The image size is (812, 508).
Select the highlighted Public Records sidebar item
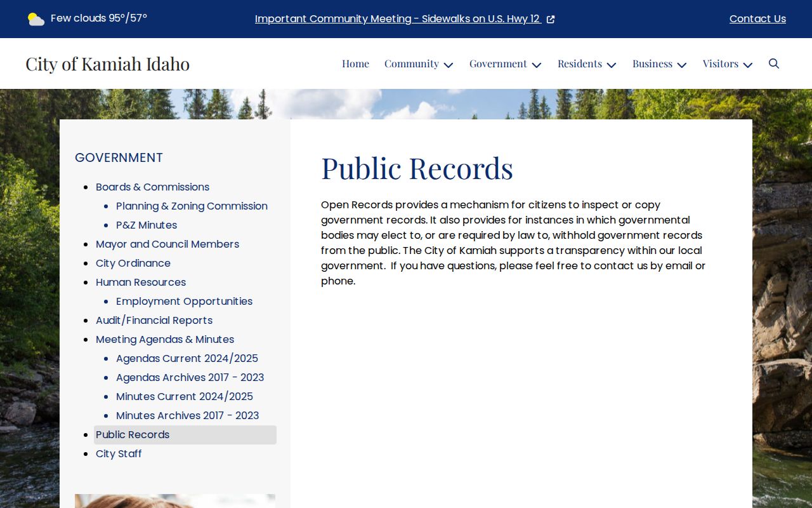tap(185, 434)
